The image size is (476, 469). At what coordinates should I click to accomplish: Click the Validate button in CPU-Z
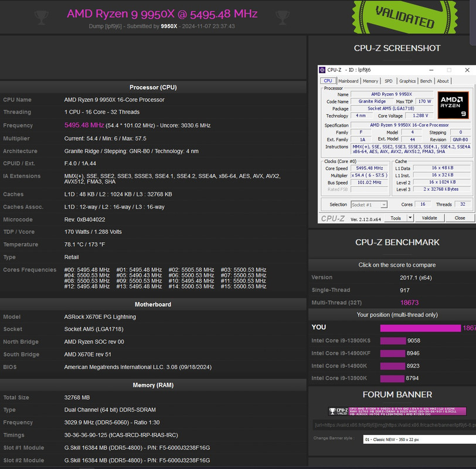(x=429, y=218)
